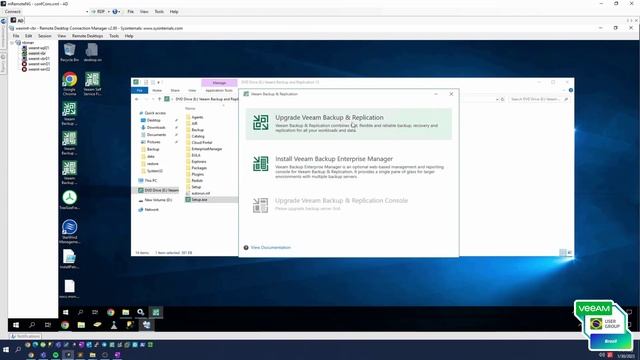The image size is (640, 360).
Task: Collapse the root server group in RDCMan tree
Action: tap(12, 42)
